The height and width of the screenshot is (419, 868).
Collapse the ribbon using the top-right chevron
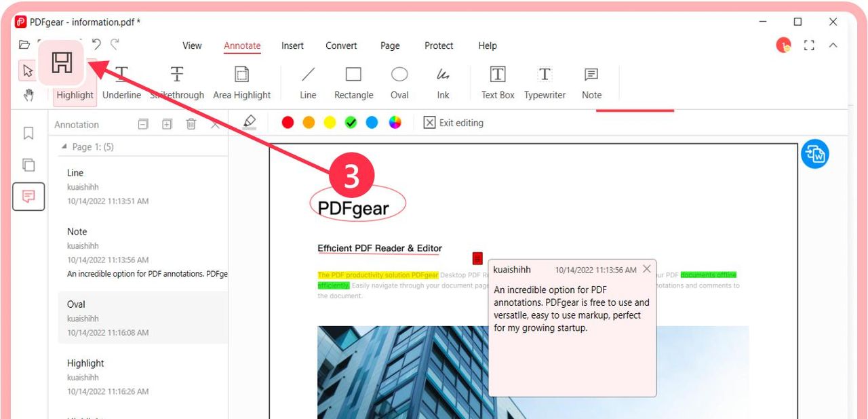point(833,45)
